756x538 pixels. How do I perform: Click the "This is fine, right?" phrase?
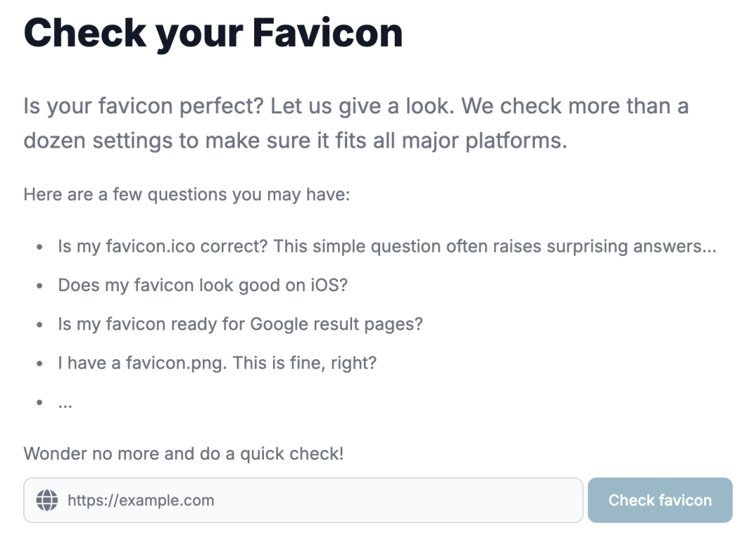tap(304, 362)
